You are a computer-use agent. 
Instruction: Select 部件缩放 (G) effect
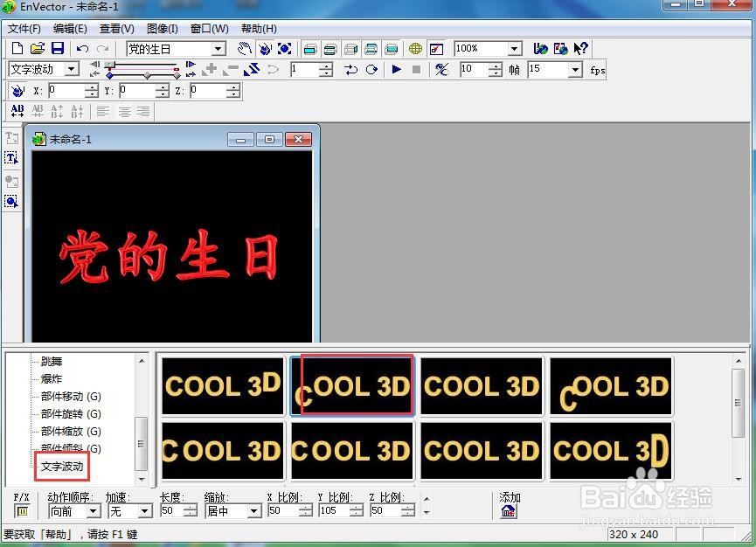click(71, 431)
